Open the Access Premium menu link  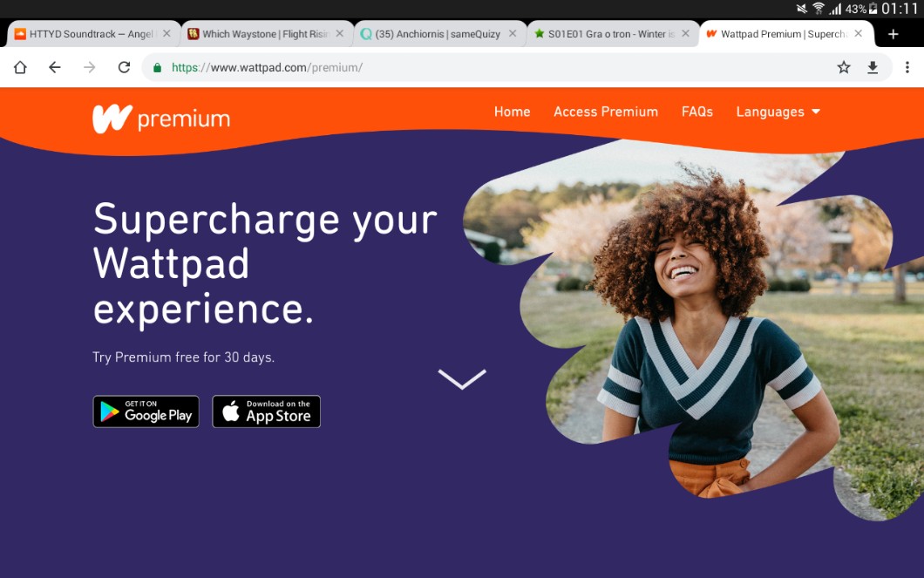[606, 112]
